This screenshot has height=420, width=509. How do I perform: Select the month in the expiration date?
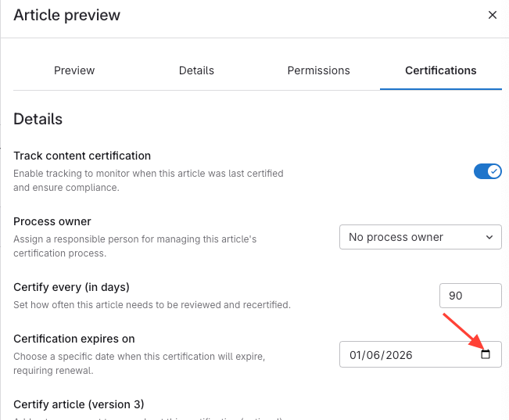357,354
